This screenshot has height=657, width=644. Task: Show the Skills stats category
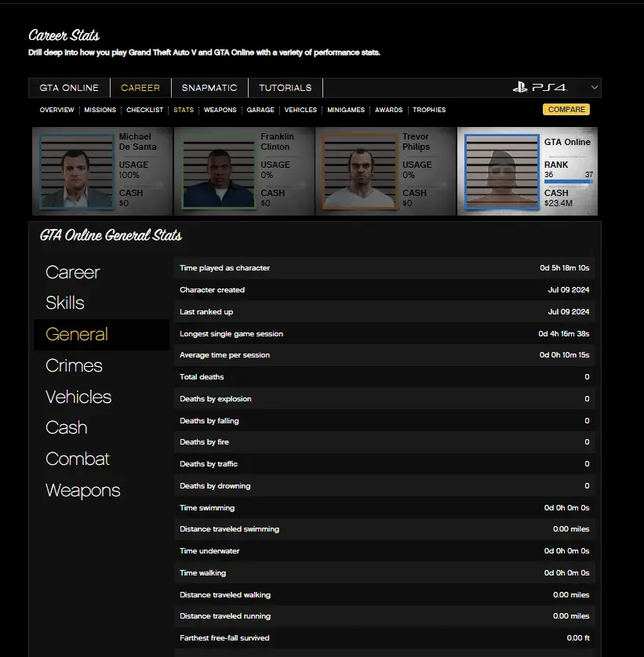pyautogui.click(x=65, y=303)
